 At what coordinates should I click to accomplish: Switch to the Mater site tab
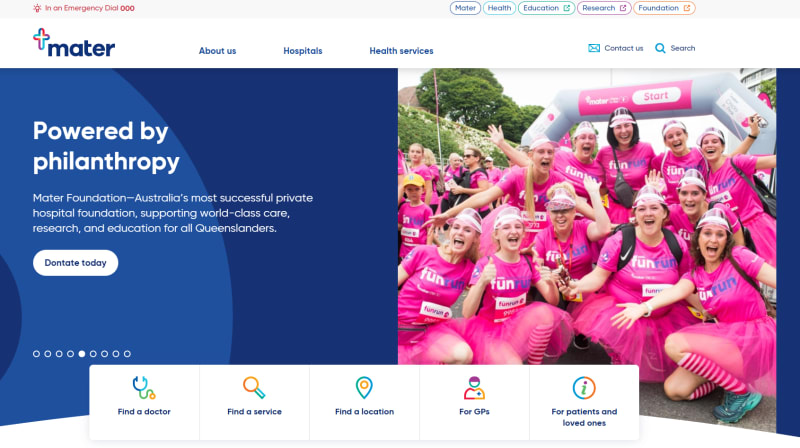click(x=465, y=8)
